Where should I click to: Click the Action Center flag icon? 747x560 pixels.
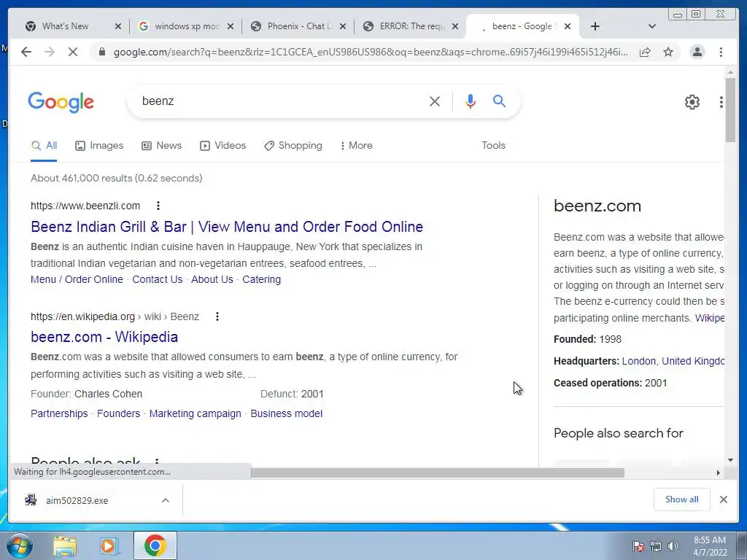(x=638, y=546)
